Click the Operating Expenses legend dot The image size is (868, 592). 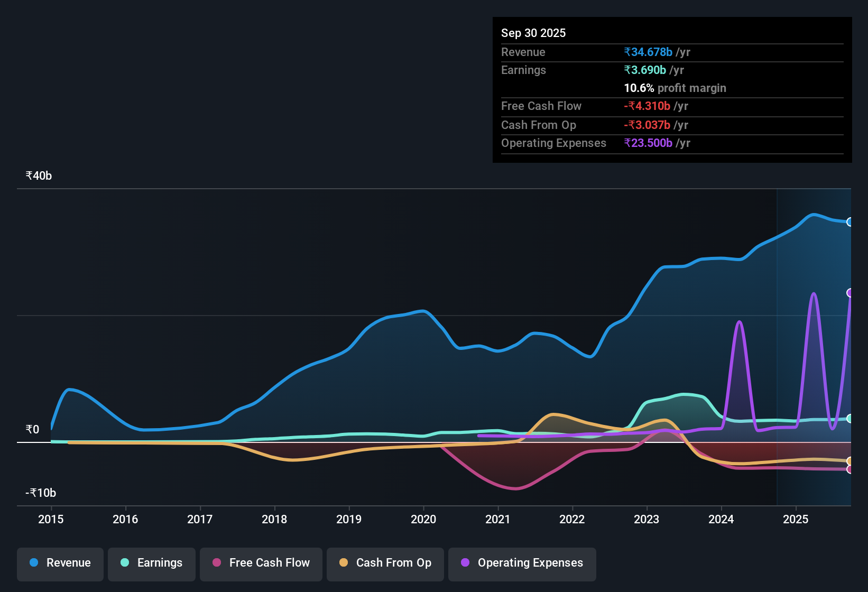coord(465,563)
